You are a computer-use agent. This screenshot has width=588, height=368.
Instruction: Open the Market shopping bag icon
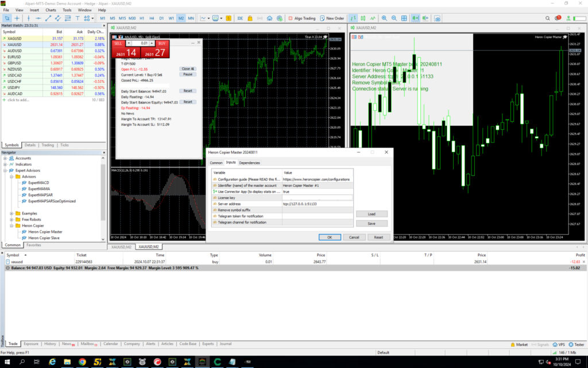[x=250, y=18]
